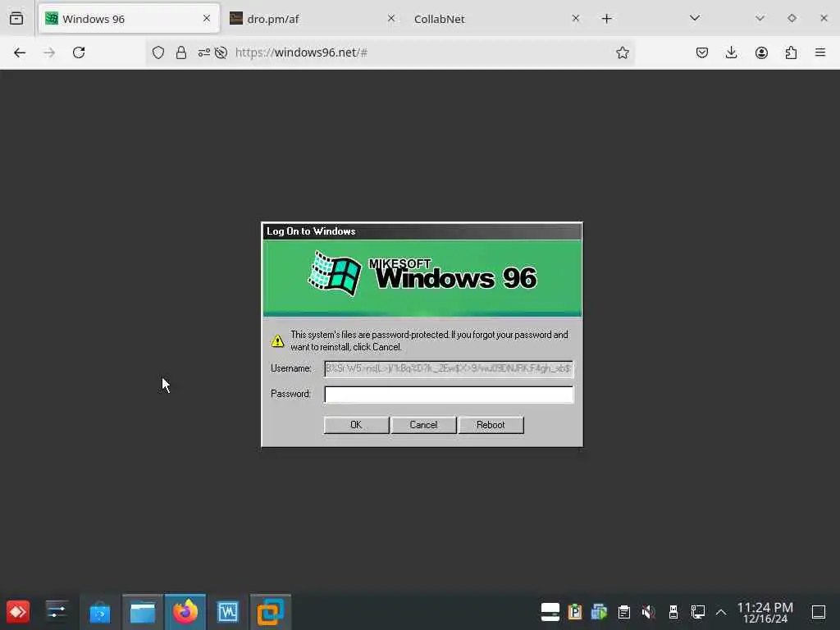The width and height of the screenshot is (840, 630).
Task: Click the yellow warning icon
Action: (277, 340)
